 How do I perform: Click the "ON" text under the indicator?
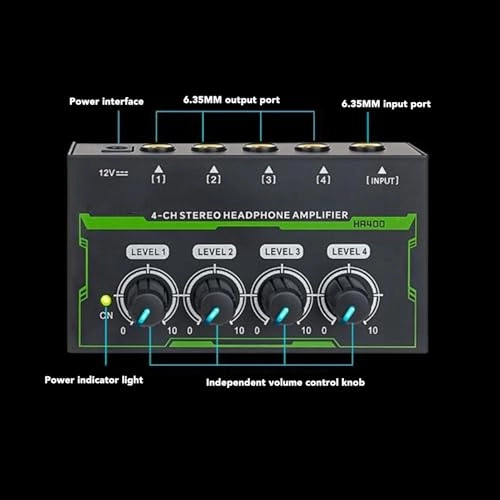tap(106, 315)
